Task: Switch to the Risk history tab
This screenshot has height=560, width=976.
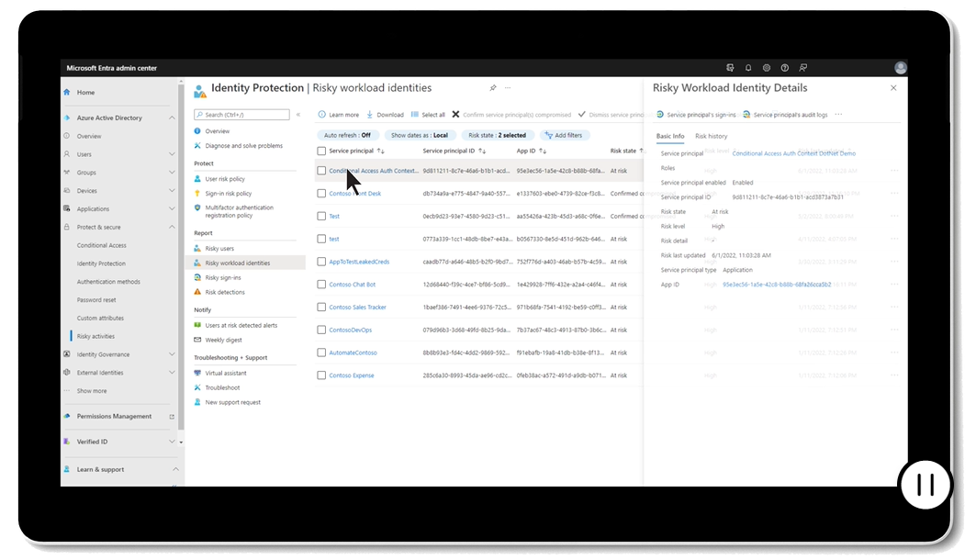Action: (711, 136)
